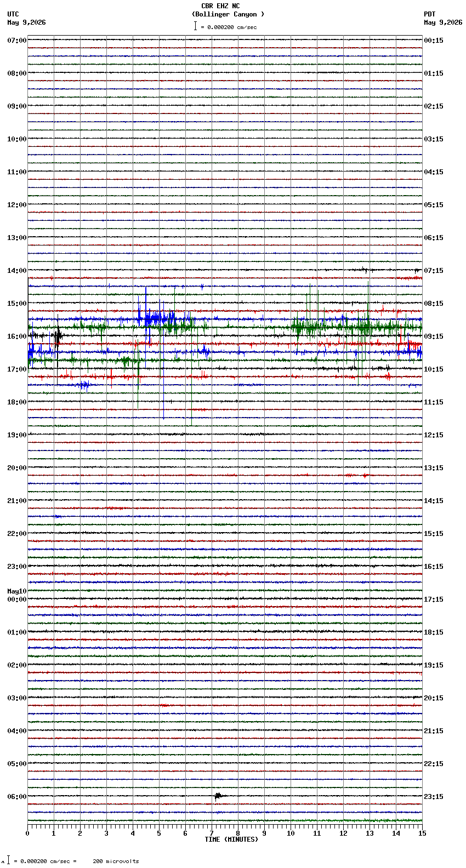This screenshot has width=466, height=868.
Task: Click the 'May 9,2026' date under PDT
Action: coord(443,22)
